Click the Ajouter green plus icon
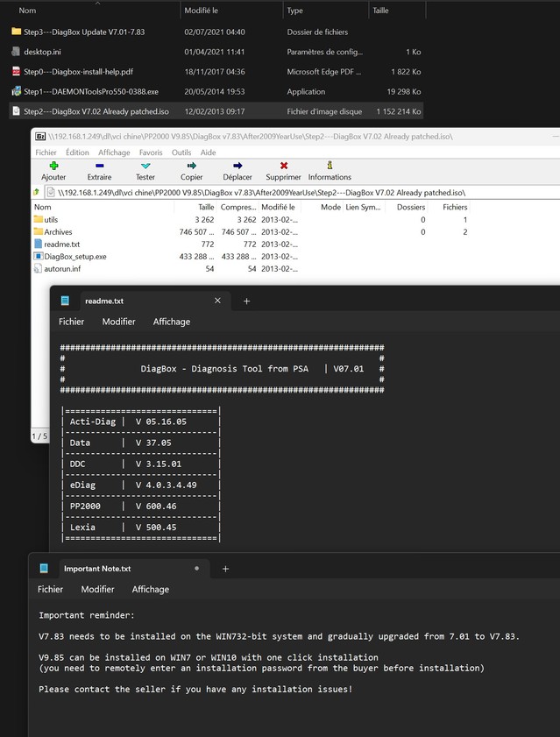The height and width of the screenshot is (737, 560). [53, 165]
